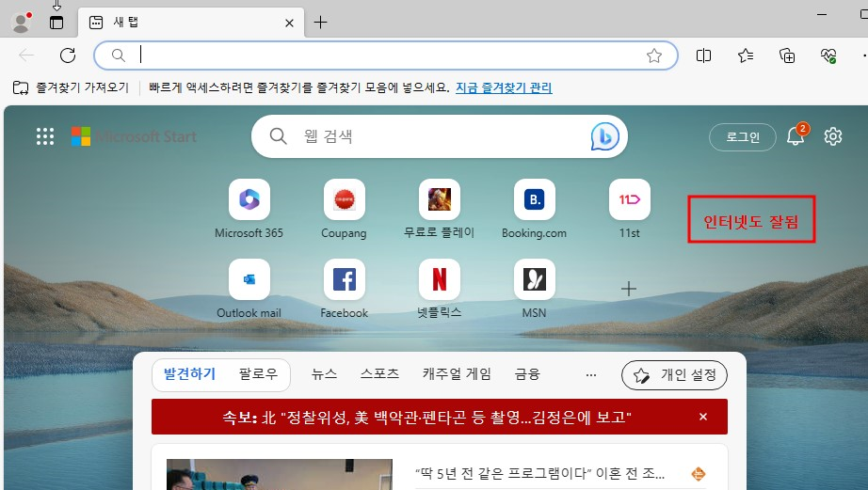Click the news source logo beside headline
The image size is (868, 490).
pos(699,473)
